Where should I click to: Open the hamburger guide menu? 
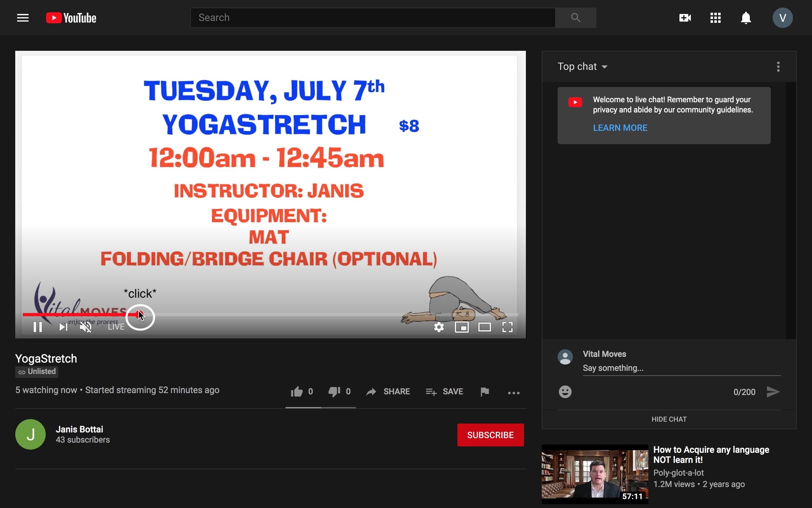point(23,18)
